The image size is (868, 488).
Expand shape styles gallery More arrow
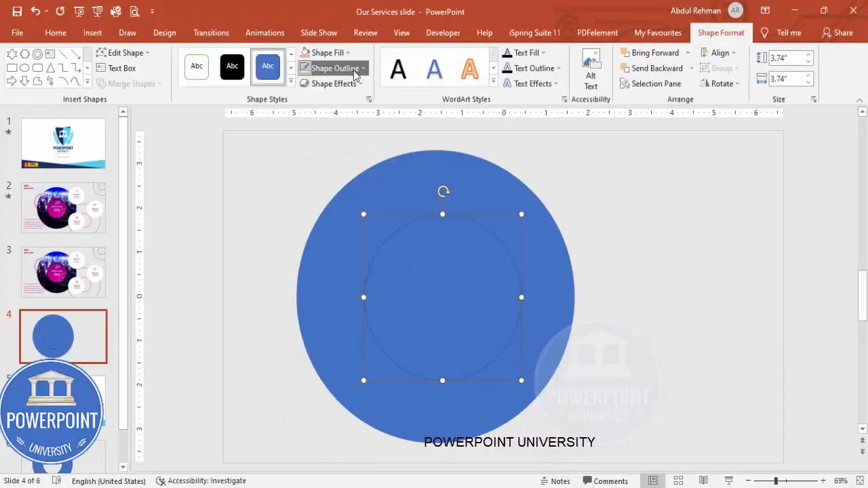[291, 81]
